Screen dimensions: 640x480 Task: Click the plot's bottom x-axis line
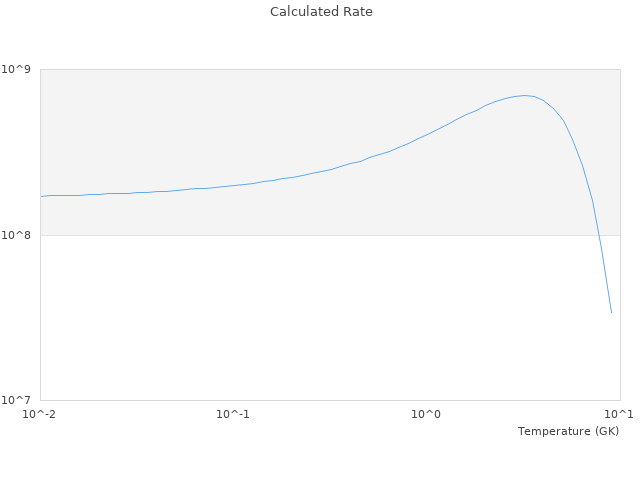(331, 400)
